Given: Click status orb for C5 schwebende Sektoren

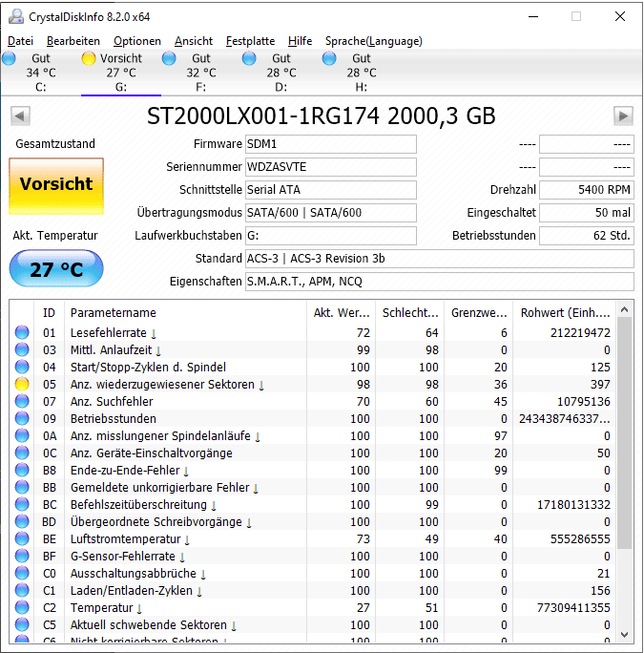Looking at the screenshot, I should 22,624.
